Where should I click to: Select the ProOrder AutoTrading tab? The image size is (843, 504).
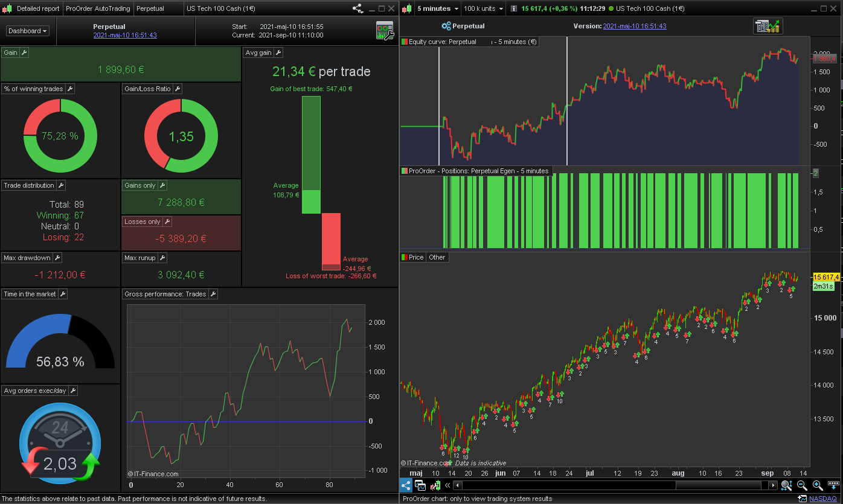click(98, 8)
